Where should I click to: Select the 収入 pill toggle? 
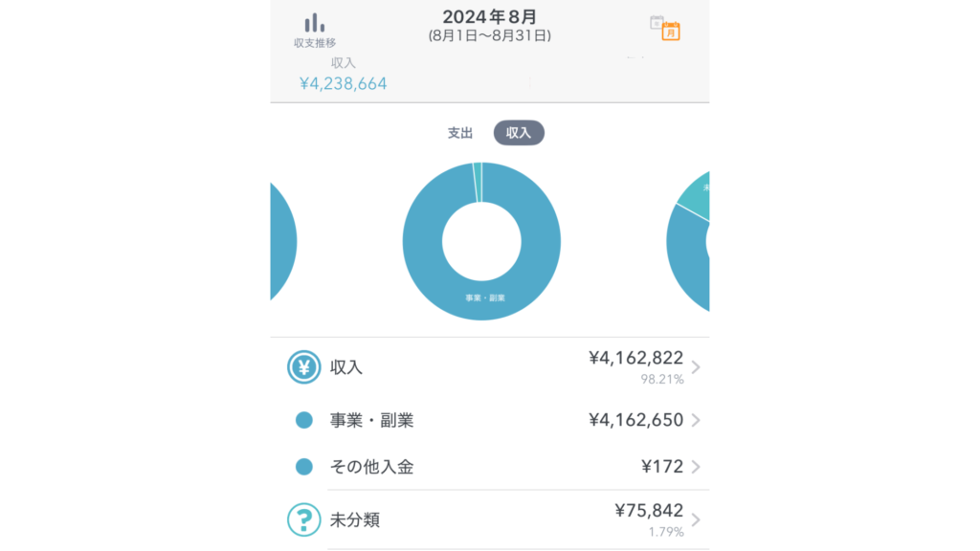tap(519, 133)
